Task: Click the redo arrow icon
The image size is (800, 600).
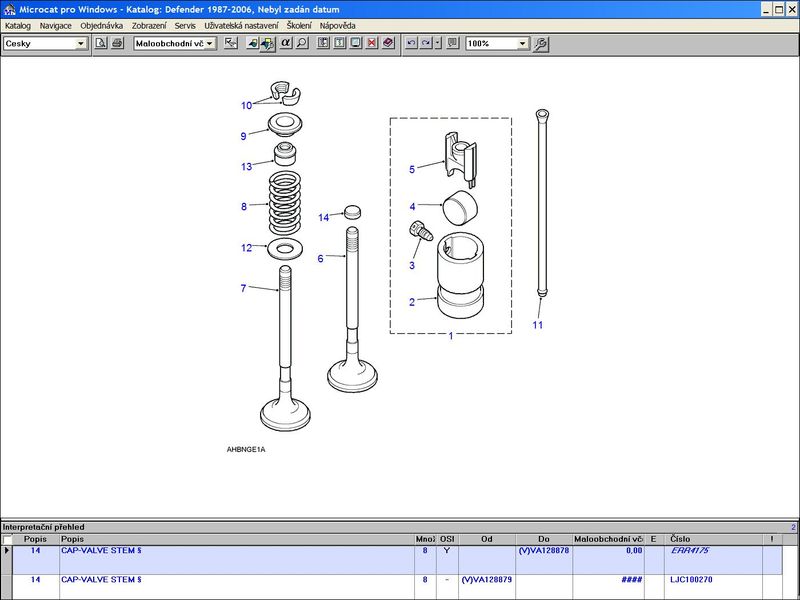Action: click(x=426, y=44)
